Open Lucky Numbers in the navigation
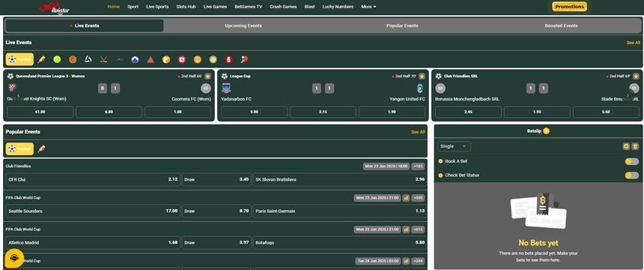The image size is (644, 270). pyautogui.click(x=338, y=7)
